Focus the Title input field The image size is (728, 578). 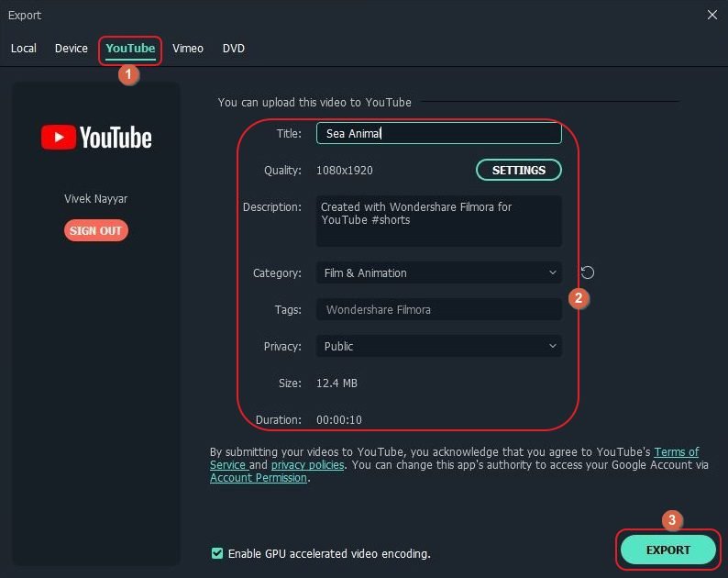click(439, 133)
